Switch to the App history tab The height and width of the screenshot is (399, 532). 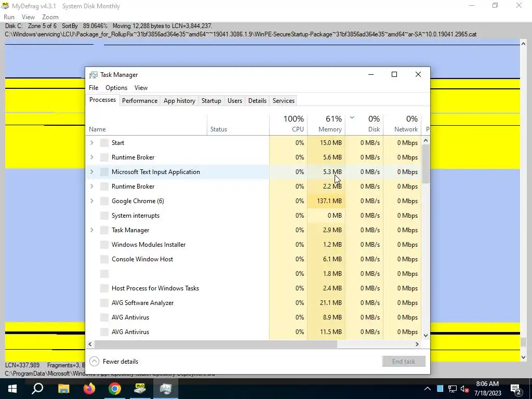click(179, 101)
